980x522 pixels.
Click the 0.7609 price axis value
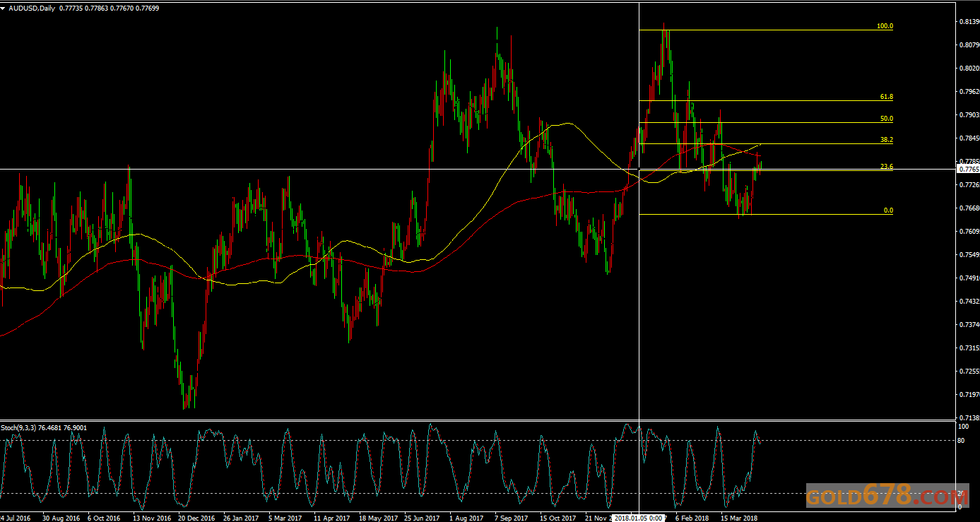pyautogui.click(x=969, y=232)
